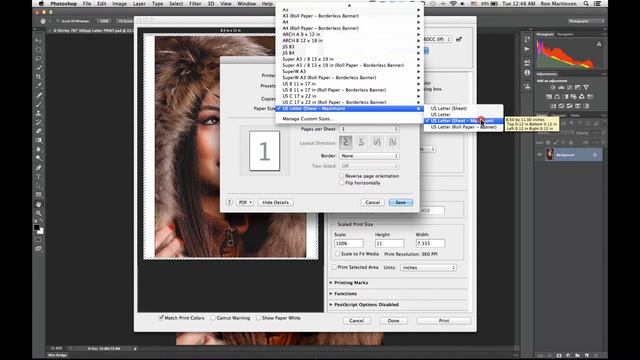Select Manage Custom Sizes menu entry
This screenshot has height=360, width=640.
tap(308, 119)
